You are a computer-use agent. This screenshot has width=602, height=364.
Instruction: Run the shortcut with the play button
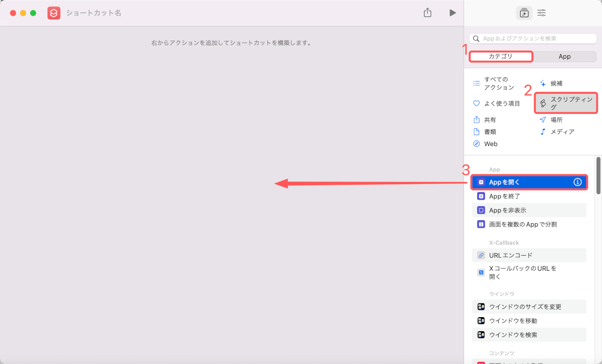click(x=452, y=13)
